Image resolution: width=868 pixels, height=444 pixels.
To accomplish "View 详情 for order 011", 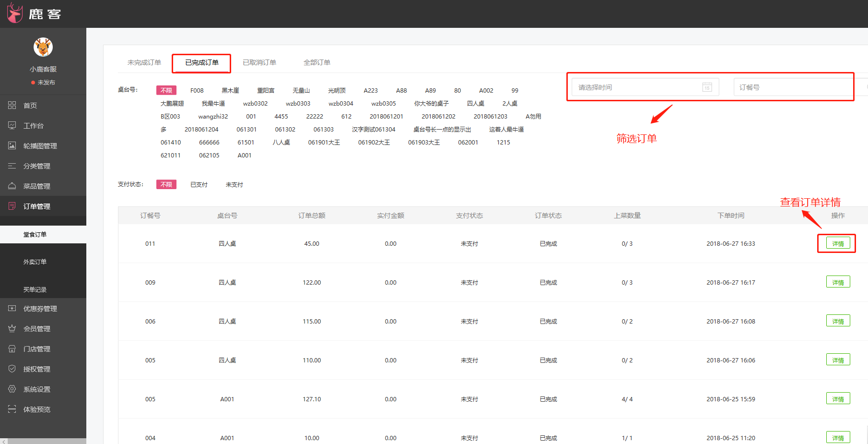I will 838,243.
